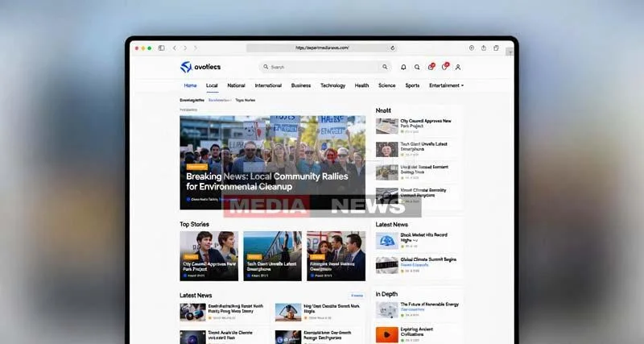Click the Global Climate Summit thumbnail
The width and height of the screenshot is (644, 344).
click(387, 265)
